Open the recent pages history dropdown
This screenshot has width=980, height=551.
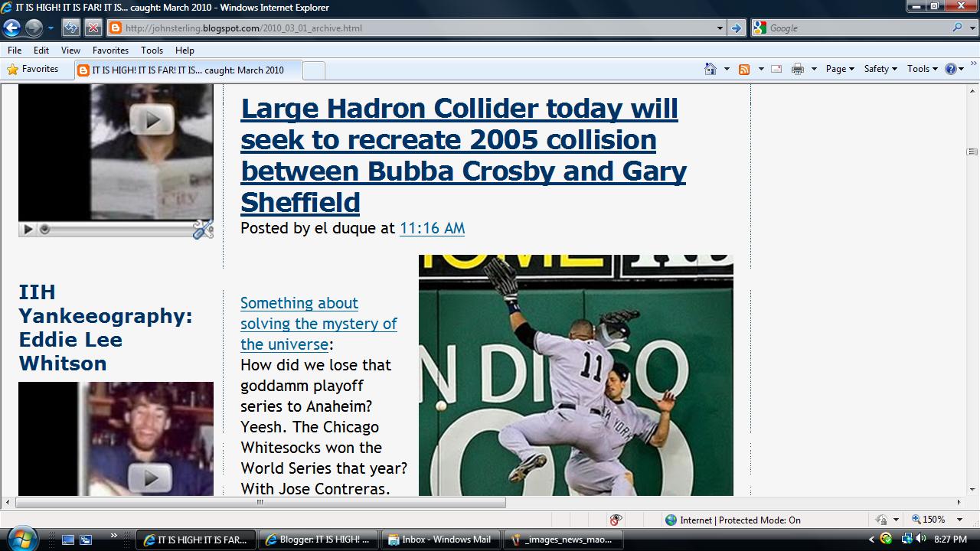point(51,28)
